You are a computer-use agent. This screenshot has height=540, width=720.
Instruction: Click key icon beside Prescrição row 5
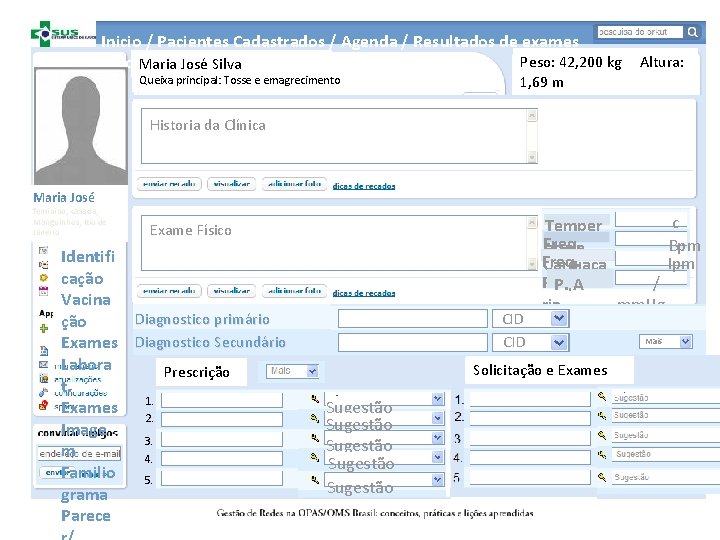[x=315, y=480]
